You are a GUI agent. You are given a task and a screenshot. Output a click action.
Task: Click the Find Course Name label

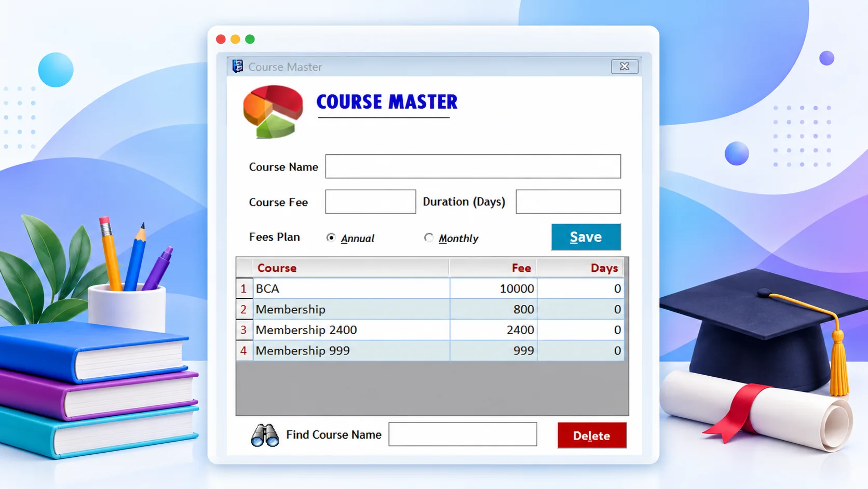334,434
